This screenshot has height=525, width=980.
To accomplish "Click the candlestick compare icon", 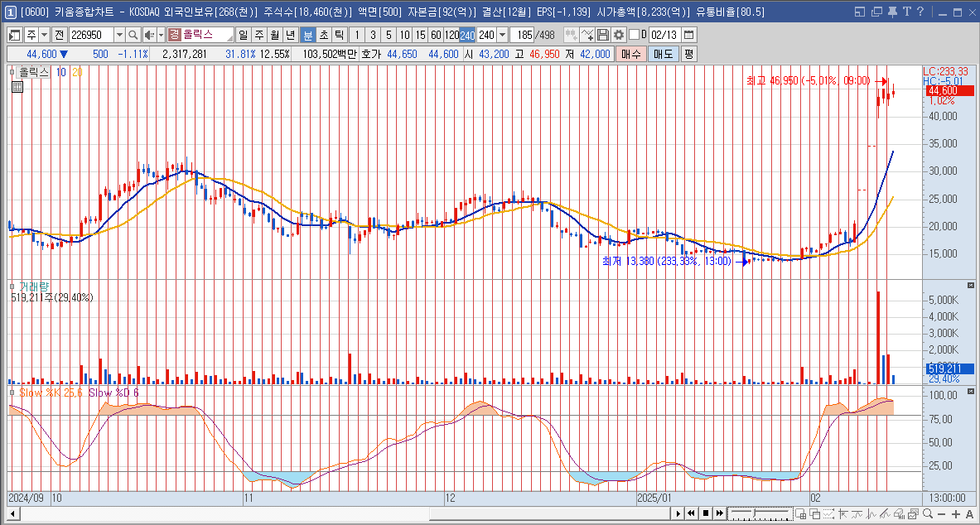I will pyautogui.click(x=571, y=35).
